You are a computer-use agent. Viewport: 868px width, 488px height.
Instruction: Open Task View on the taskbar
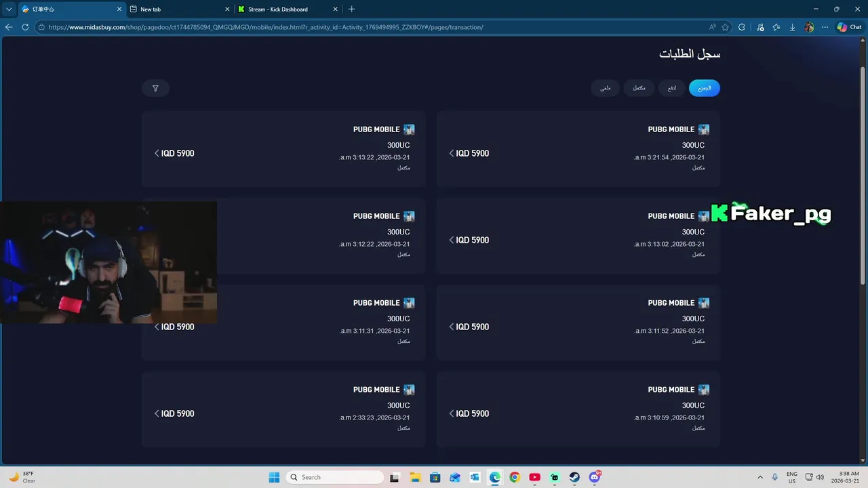[x=394, y=477]
